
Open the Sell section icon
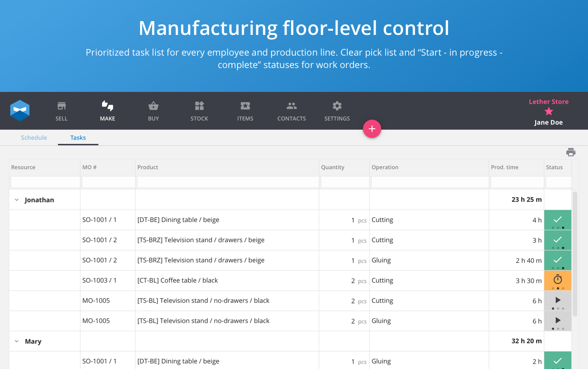(x=62, y=106)
